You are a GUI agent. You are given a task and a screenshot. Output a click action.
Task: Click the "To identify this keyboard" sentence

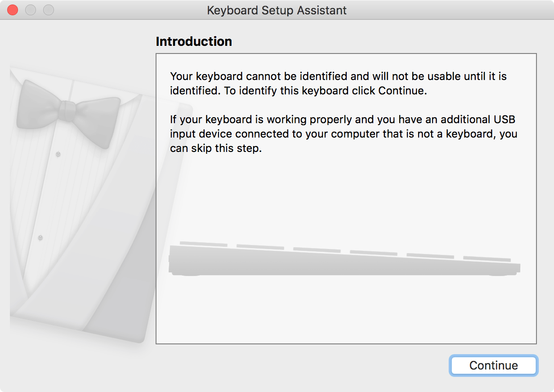325,91
